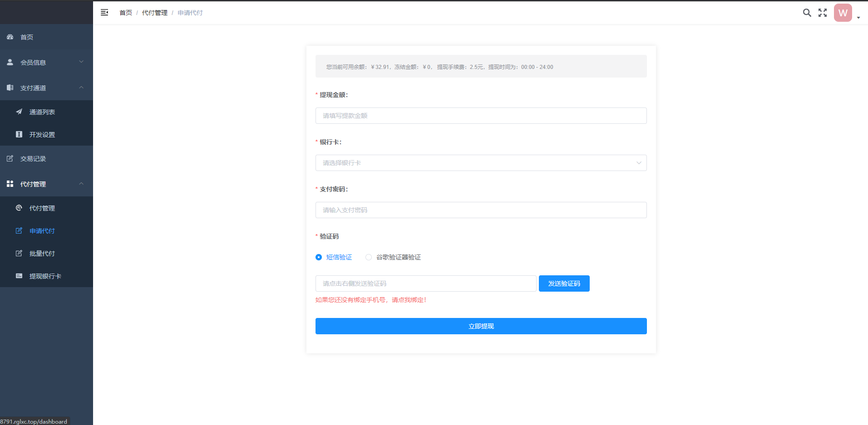Toggle fullscreen with the expand icon

coord(823,13)
